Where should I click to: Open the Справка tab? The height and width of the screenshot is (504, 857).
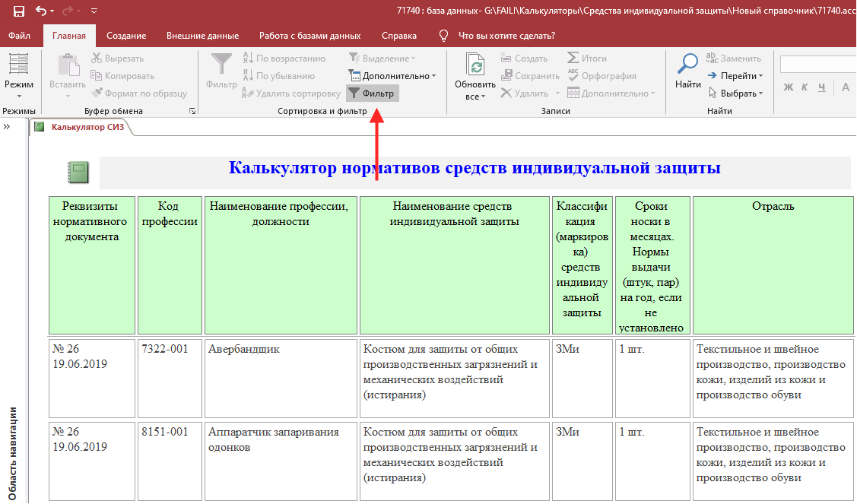(x=399, y=36)
